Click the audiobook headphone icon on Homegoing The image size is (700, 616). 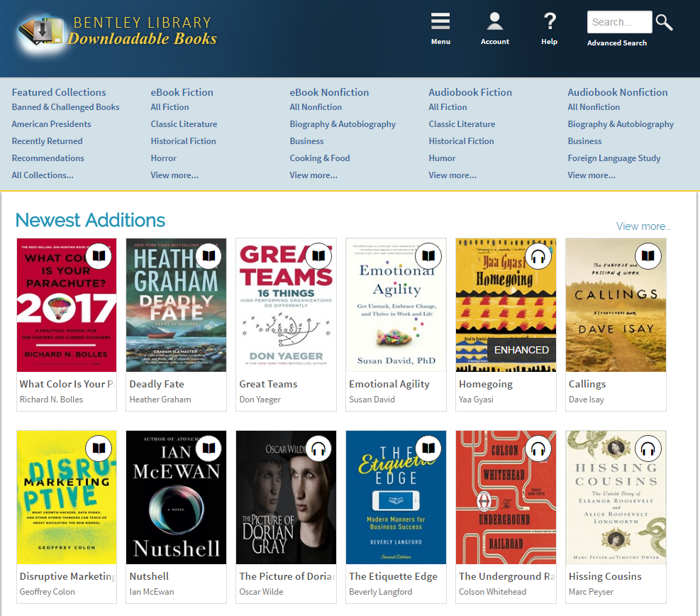coord(538,255)
